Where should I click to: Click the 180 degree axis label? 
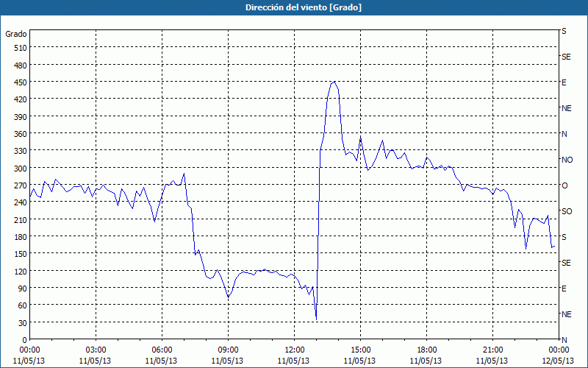pos(21,237)
